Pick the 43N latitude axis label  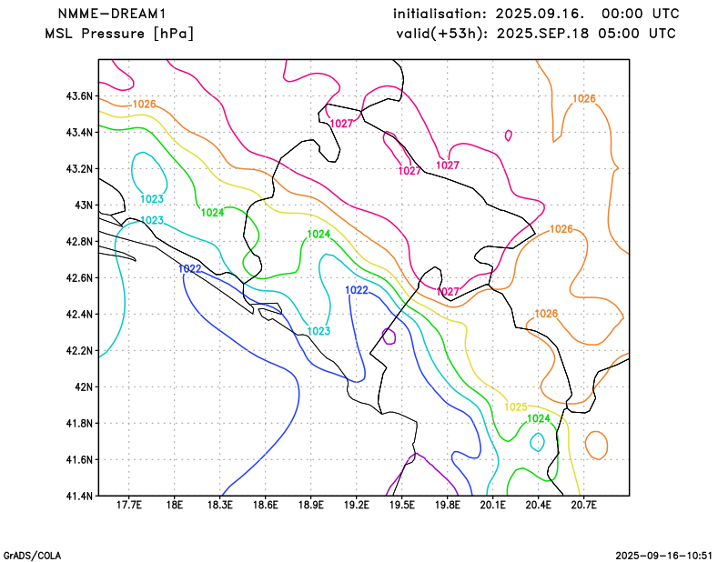84,206
